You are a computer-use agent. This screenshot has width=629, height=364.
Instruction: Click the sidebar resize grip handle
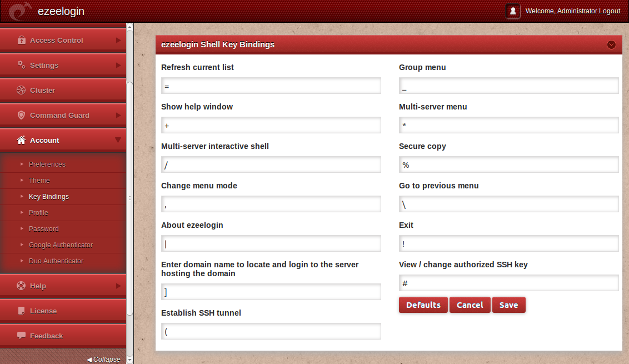pyautogui.click(x=129, y=198)
